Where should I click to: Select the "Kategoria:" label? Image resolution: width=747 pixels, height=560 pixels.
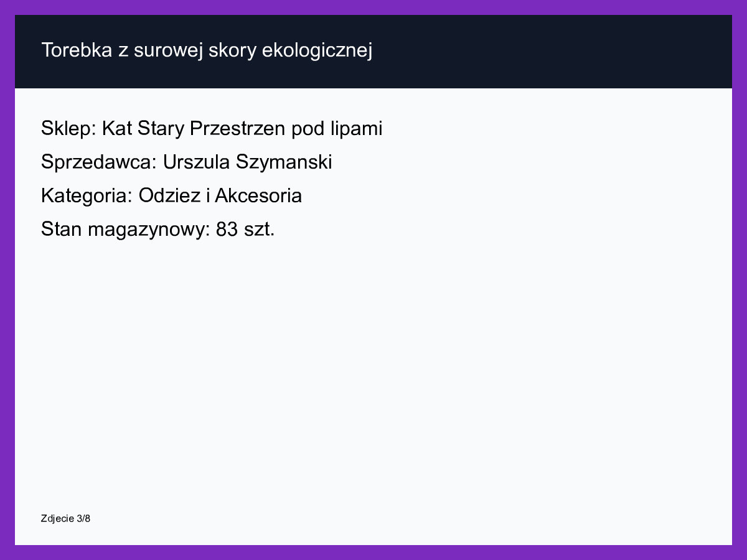tap(87, 196)
